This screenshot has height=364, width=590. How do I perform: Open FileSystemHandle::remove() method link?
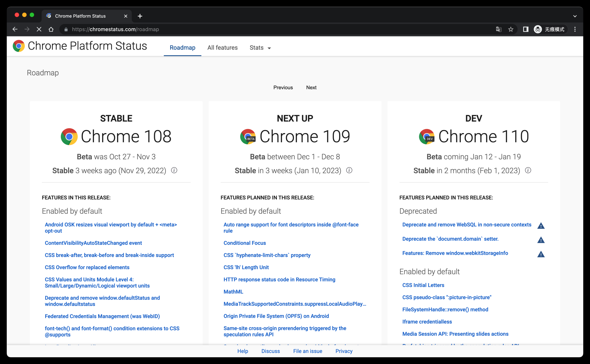tap(445, 310)
